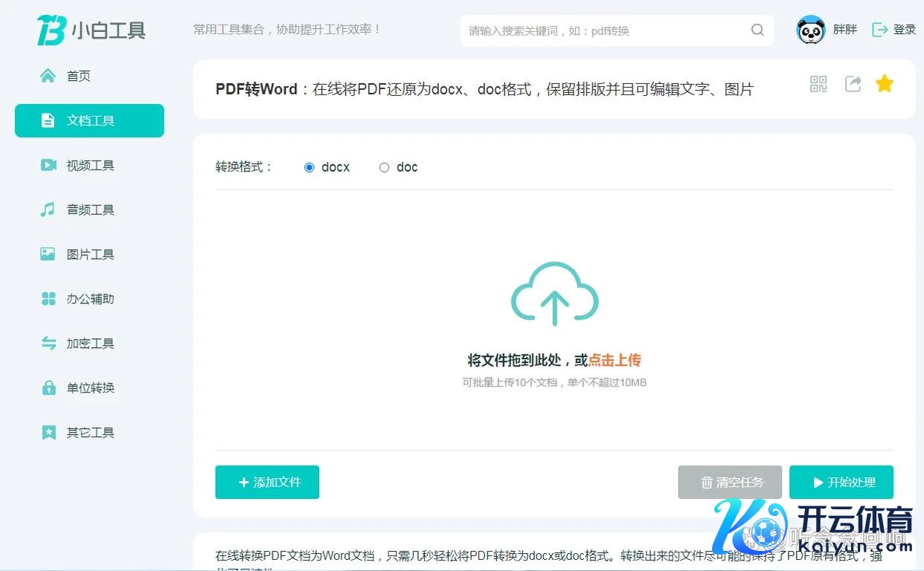924x571 pixels.
Task: Click the yellow favorite star icon
Action: pyautogui.click(x=884, y=83)
